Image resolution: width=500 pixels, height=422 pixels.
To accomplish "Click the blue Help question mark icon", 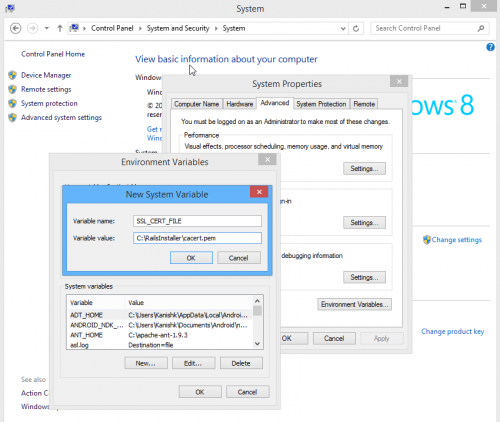I will [490, 47].
